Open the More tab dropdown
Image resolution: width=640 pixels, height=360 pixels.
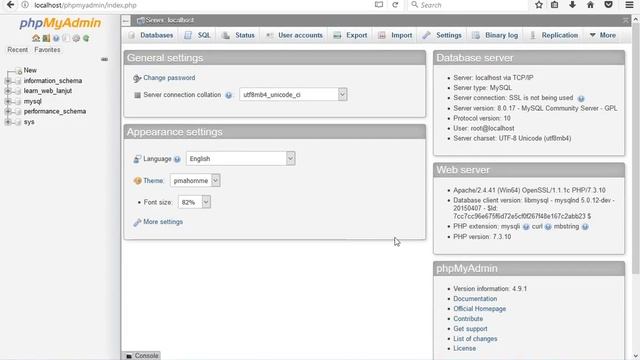[602, 35]
